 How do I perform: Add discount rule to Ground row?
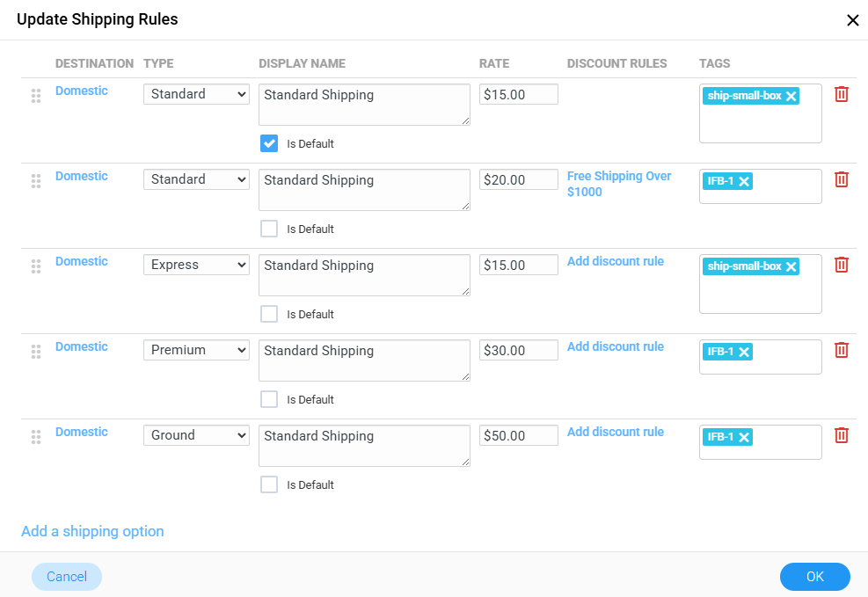615,432
